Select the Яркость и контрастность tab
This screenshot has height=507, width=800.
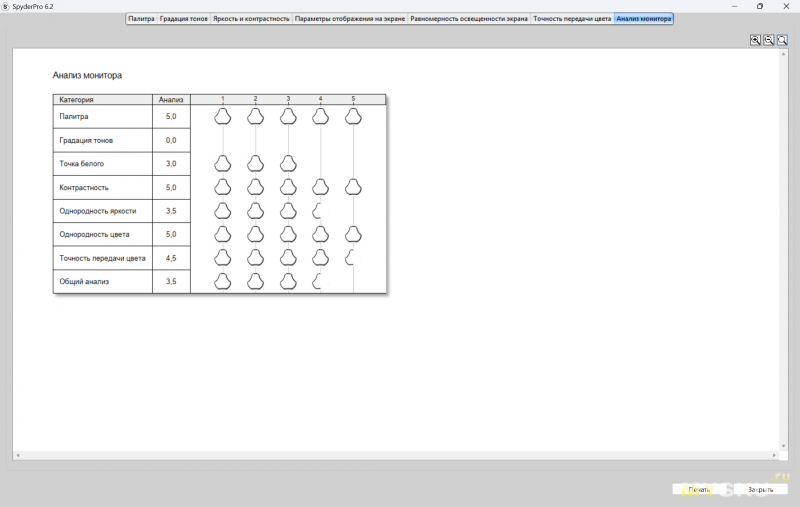(x=251, y=19)
